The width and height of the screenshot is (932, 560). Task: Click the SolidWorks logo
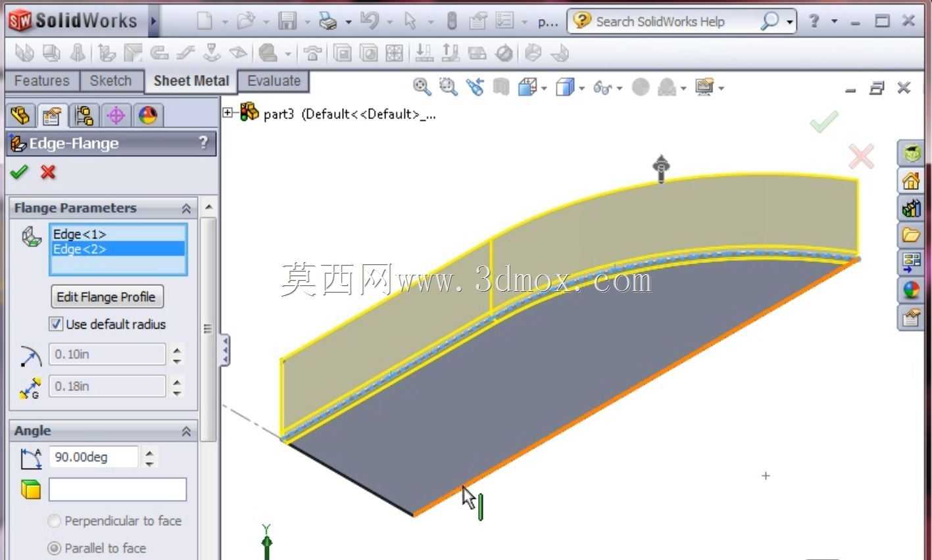click(74, 21)
